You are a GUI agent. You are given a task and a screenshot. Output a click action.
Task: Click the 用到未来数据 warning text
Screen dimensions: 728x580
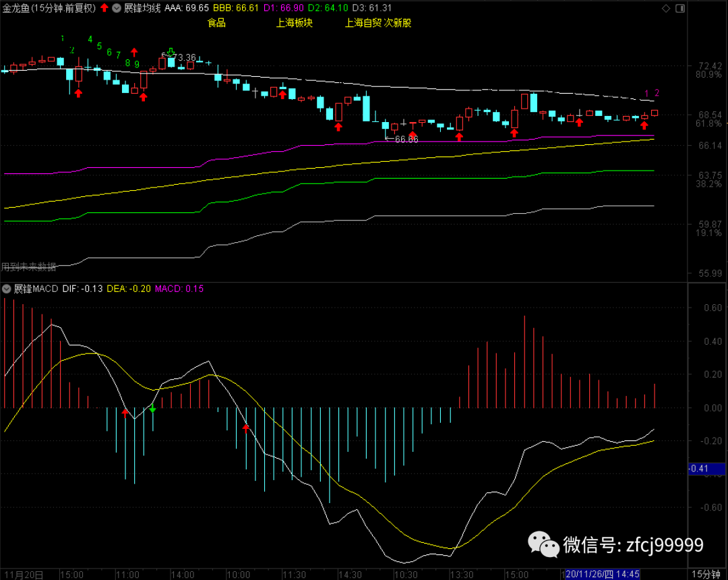pos(28,266)
